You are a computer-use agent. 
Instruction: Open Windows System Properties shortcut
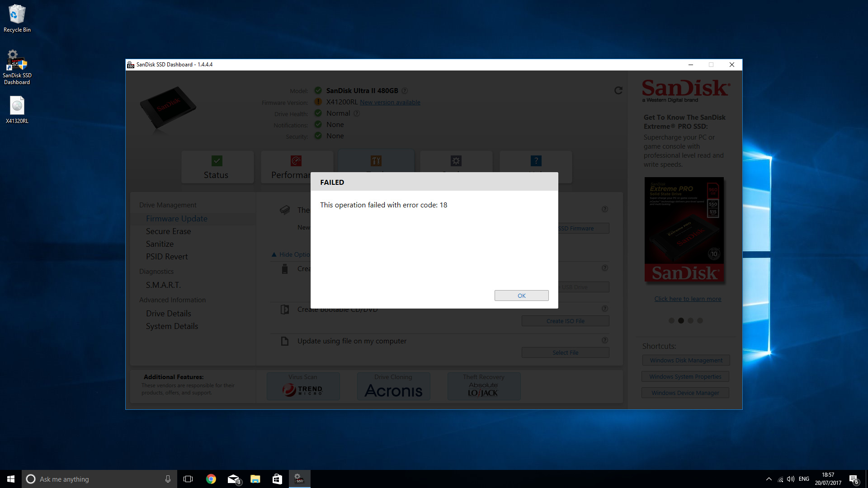(x=685, y=376)
